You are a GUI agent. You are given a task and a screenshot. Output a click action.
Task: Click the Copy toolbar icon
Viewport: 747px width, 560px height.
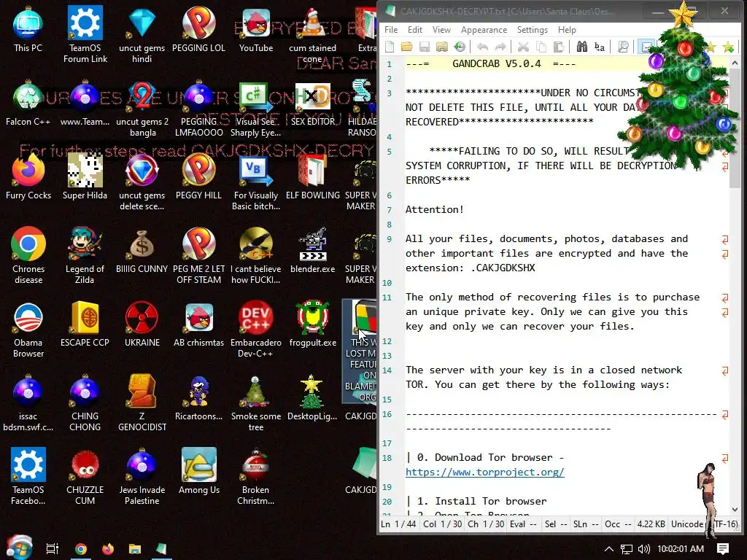point(541,47)
